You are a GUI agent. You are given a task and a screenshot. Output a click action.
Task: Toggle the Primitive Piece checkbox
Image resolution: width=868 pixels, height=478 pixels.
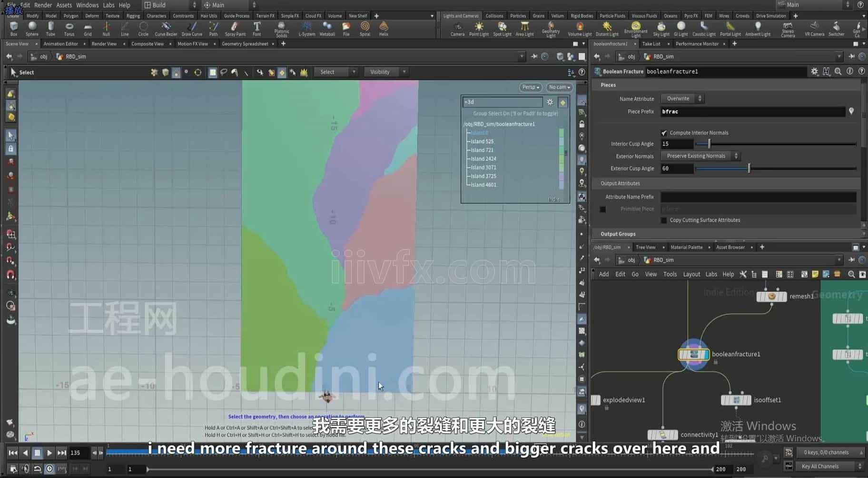603,209
